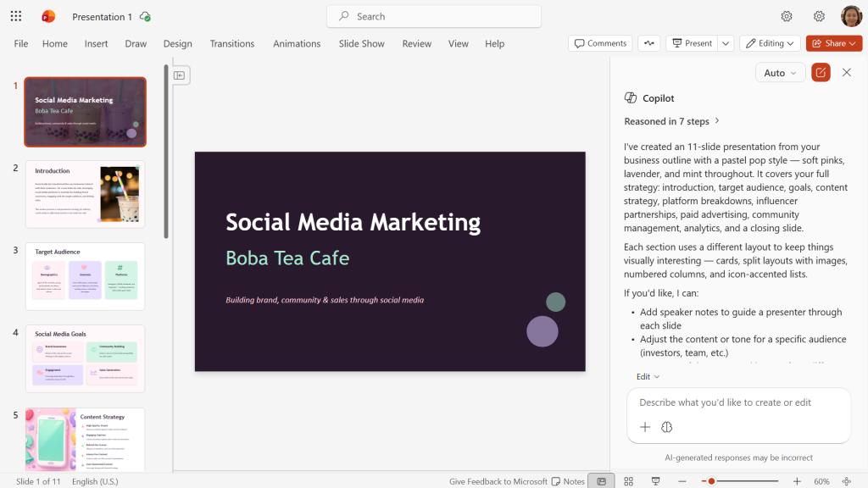The width and height of the screenshot is (868, 488).
Task: Open the Auto model dropdown
Action: pyautogui.click(x=780, y=73)
